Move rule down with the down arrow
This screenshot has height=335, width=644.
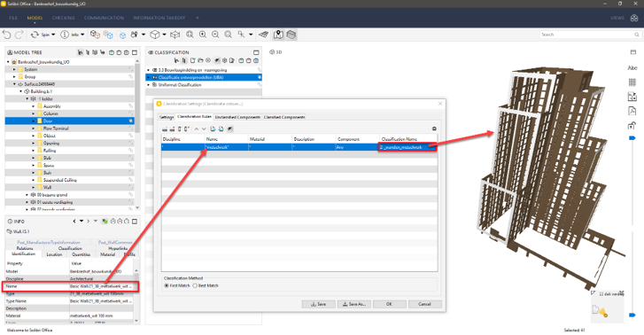pos(204,129)
